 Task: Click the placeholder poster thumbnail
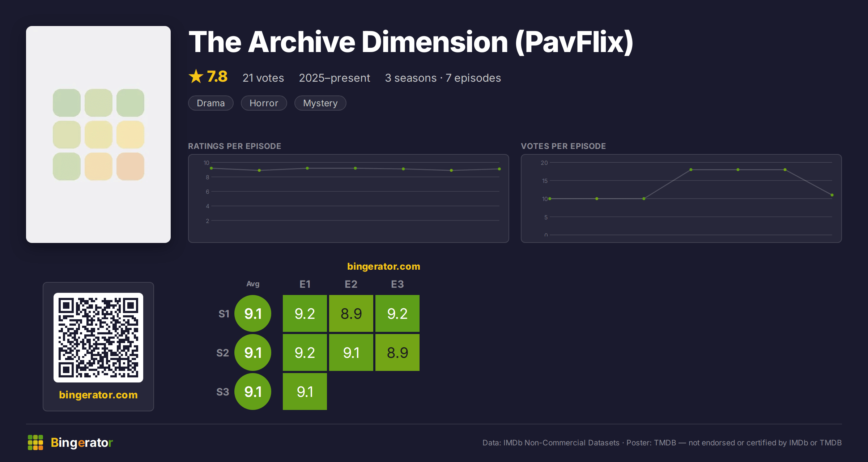pyautogui.click(x=98, y=134)
